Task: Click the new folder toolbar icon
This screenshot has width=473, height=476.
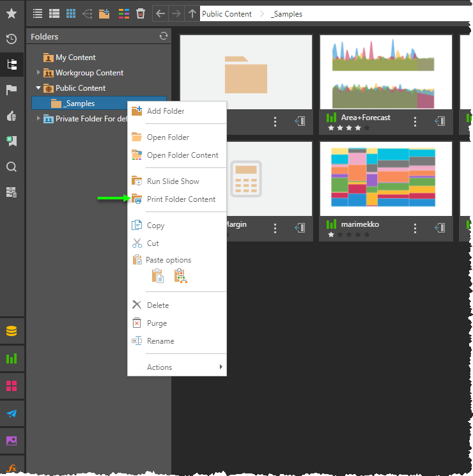Action: click(x=104, y=13)
